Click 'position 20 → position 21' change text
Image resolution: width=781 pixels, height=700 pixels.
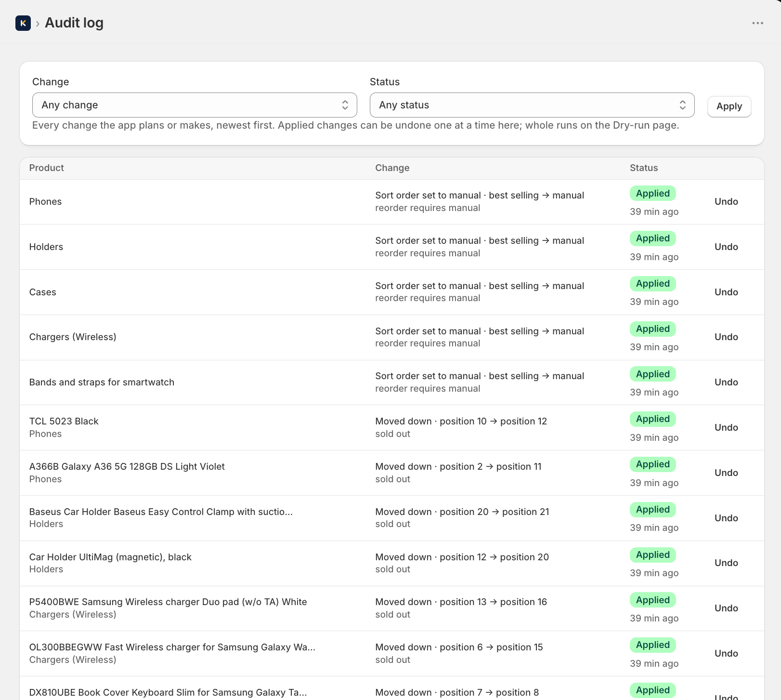click(x=495, y=512)
